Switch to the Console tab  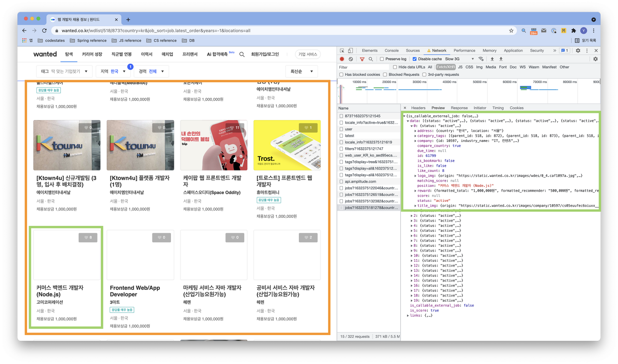tap(392, 50)
